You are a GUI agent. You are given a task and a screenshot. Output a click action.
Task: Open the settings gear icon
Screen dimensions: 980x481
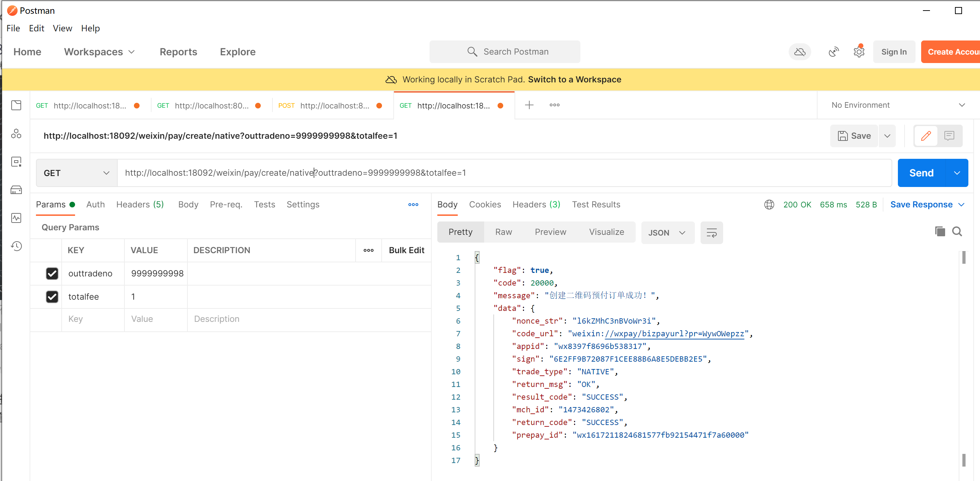(x=859, y=52)
